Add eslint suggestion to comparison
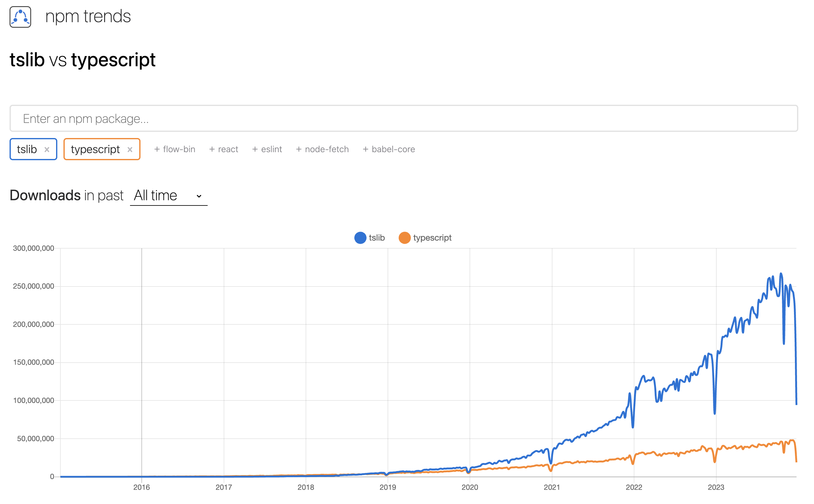Screen dimensions: 814x504 pyautogui.click(x=267, y=149)
